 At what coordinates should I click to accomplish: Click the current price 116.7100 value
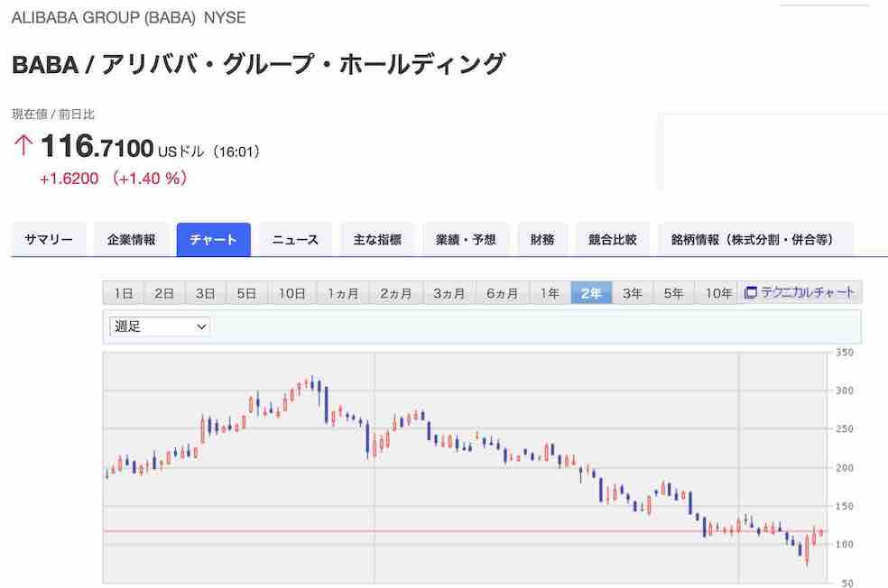coord(97,147)
